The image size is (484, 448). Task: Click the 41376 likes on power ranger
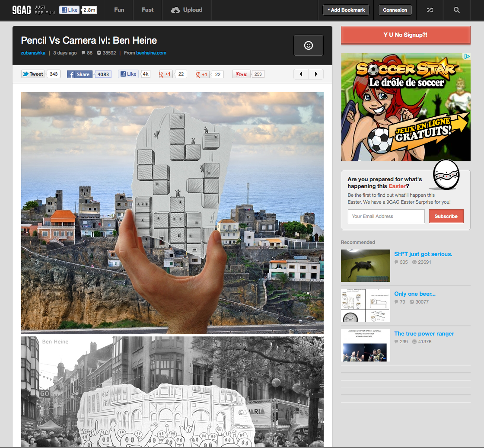pyautogui.click(x=422, y=342)
